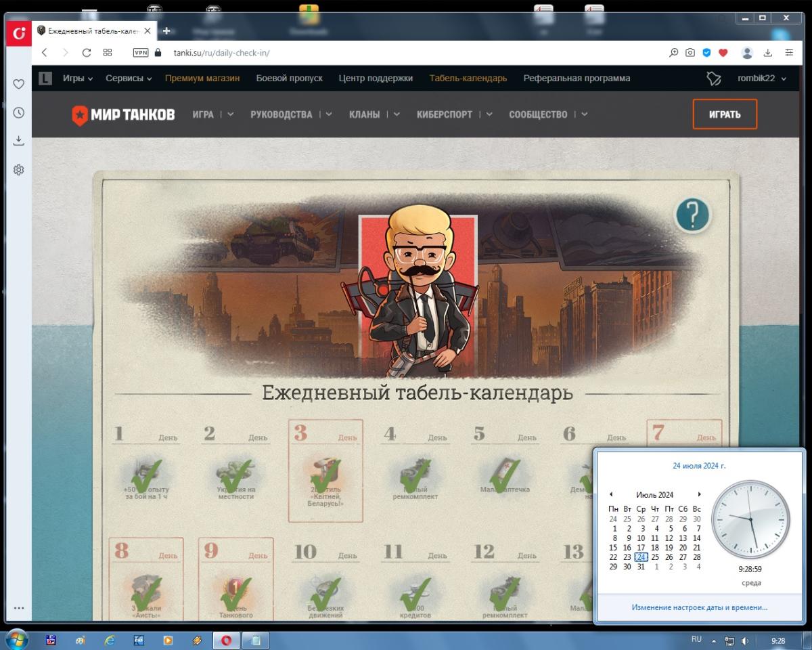Select day 10 reward card
812x650 pixels.
coord(325,581)
